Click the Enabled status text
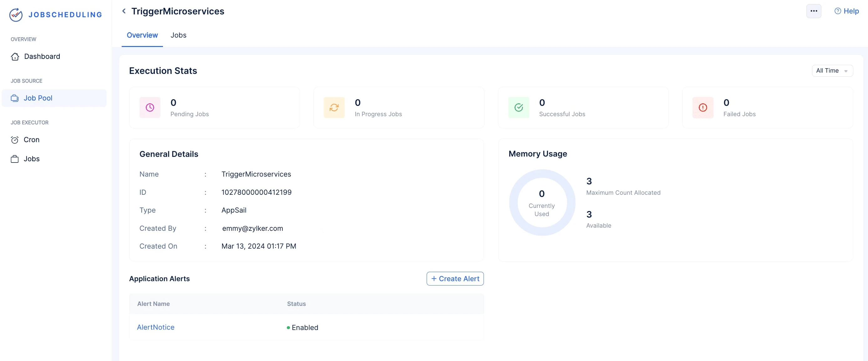This screenshot has width=868, height=361. pos(305,327)
